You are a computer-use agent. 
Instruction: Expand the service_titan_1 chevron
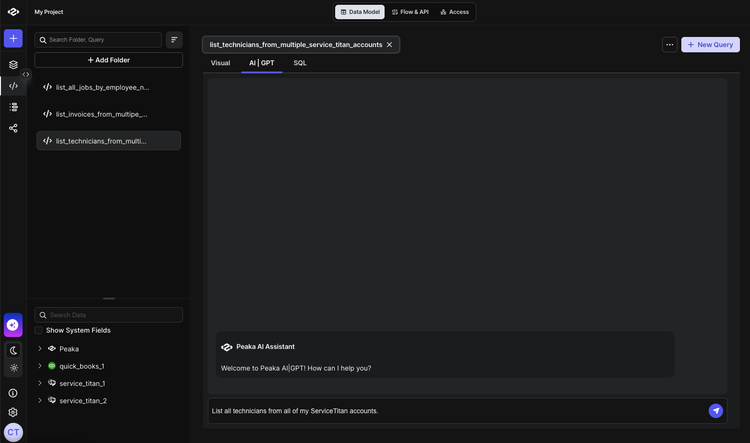point(40,383)
